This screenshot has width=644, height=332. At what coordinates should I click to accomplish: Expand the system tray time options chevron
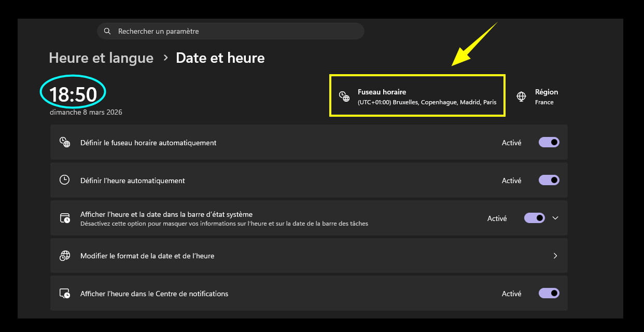[x=555, y=218]
